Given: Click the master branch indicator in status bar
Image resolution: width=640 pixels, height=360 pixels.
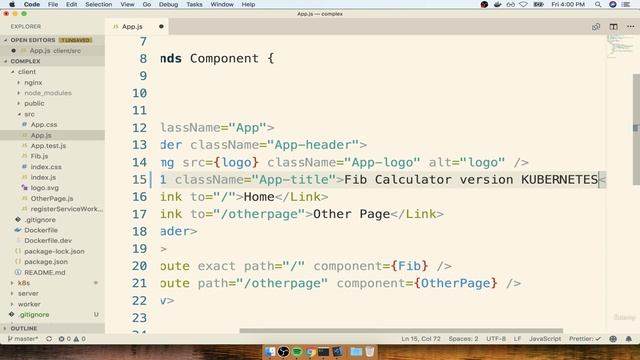Looking at the screenshot, I should pos(23,339).
